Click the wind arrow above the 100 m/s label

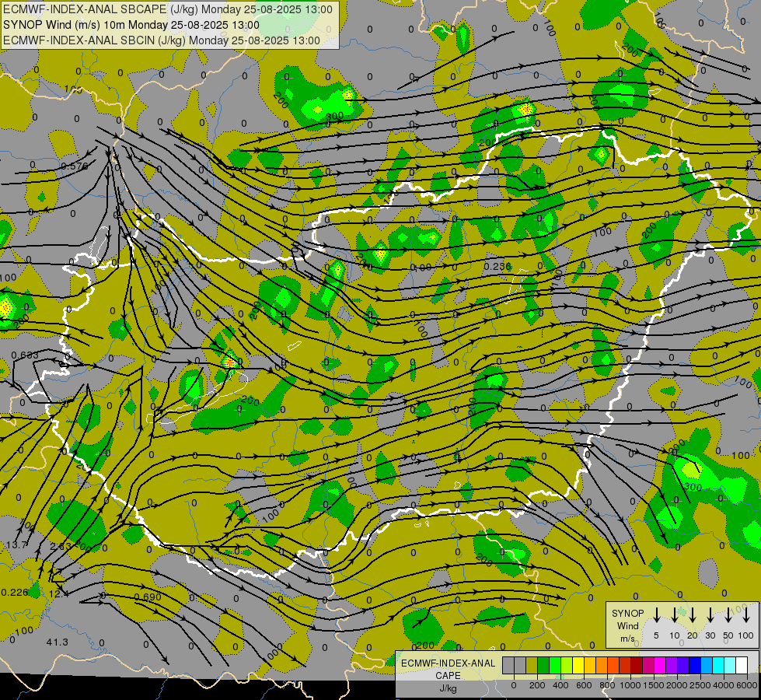746,615
